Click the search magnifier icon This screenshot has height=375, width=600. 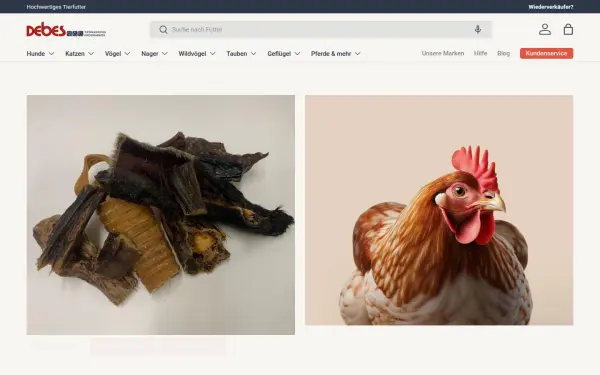point(163,29)
